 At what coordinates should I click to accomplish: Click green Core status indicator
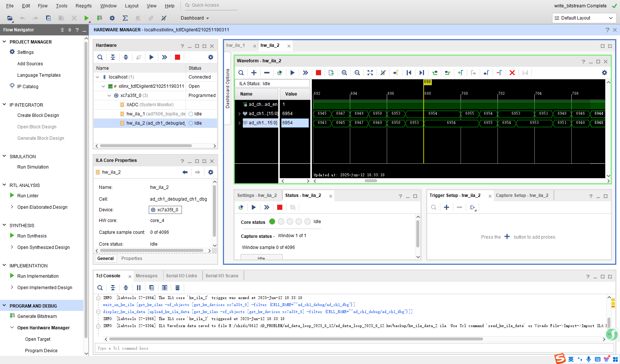point(272,222)
